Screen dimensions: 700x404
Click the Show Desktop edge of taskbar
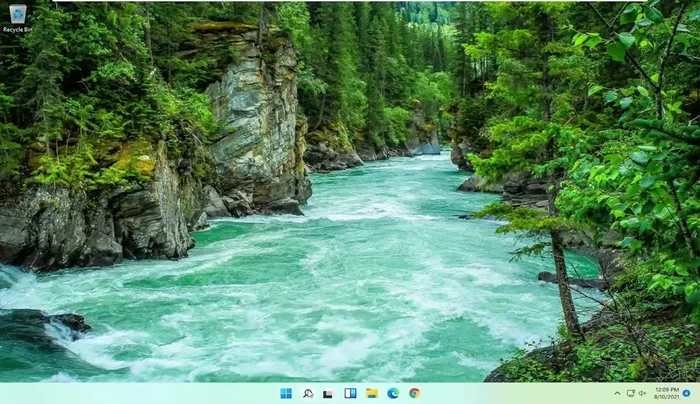(698, 393)
